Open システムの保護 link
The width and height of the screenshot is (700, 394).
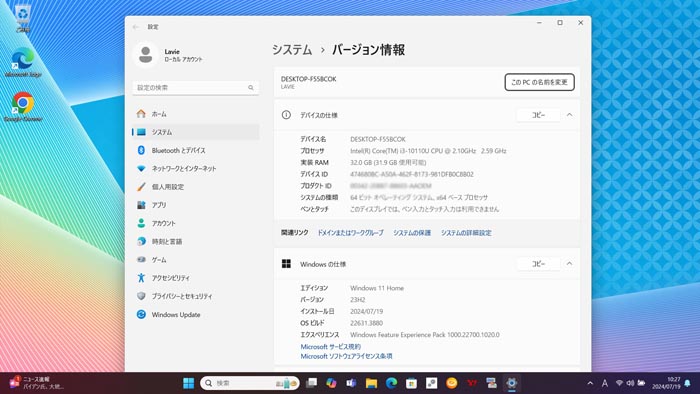pos(412,233)
